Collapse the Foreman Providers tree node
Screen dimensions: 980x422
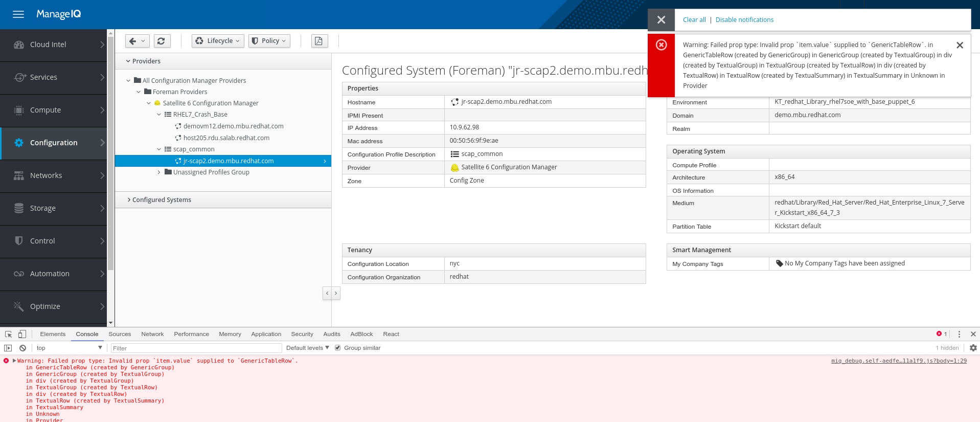139,92
